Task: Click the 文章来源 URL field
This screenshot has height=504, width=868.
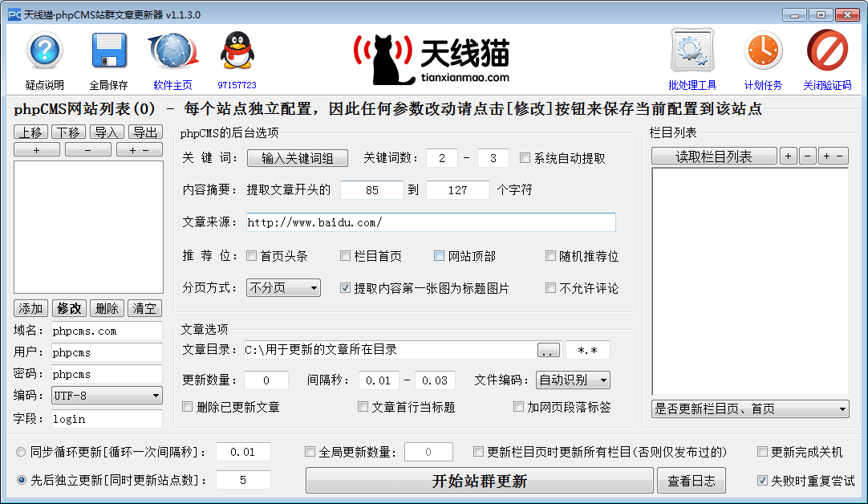Action: [431, 222]
